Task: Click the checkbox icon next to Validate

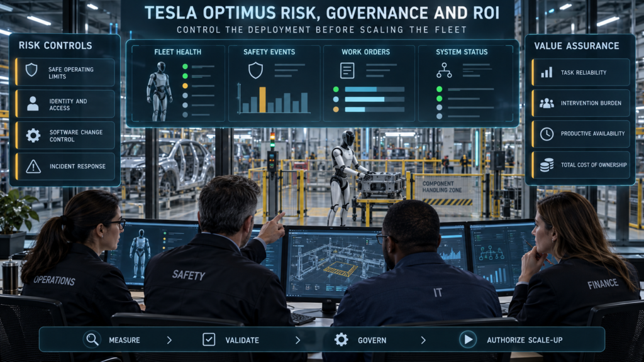Action: tap(209, 339)
